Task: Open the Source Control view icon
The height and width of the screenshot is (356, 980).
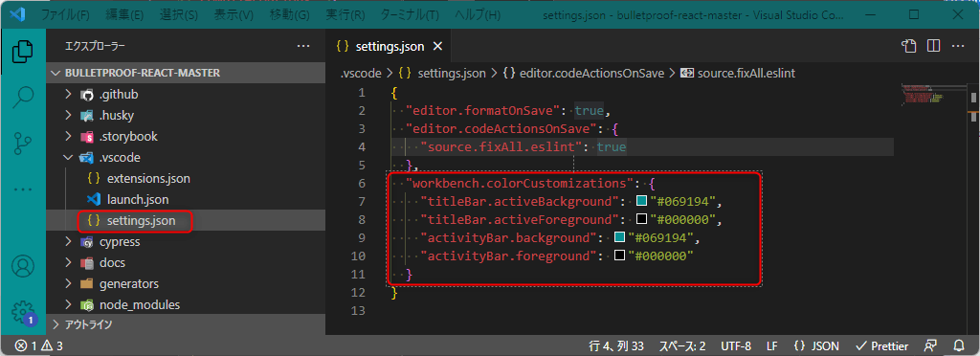Action: [23, 143]
